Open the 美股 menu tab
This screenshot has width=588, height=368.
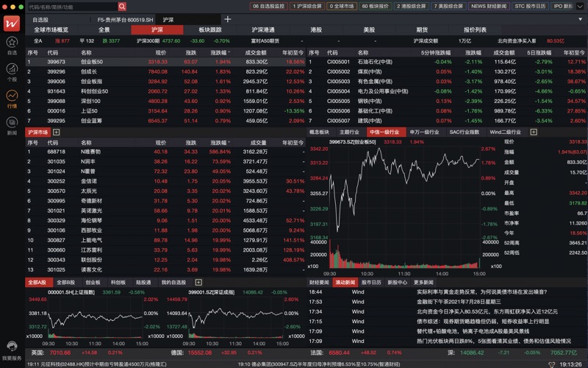(369, 29)
